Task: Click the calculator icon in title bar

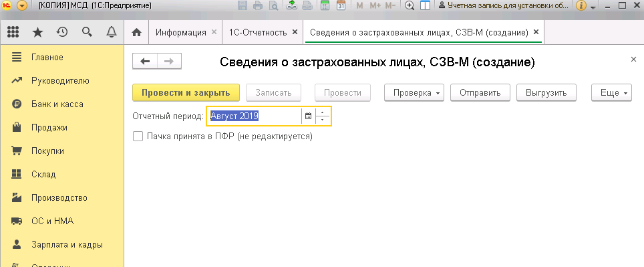Action: click(x=325, y=6)
